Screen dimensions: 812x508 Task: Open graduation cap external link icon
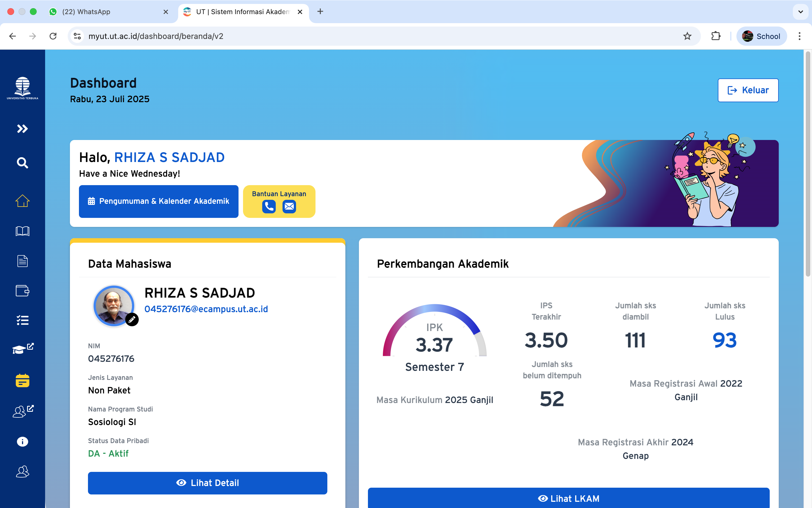point(23,349)
